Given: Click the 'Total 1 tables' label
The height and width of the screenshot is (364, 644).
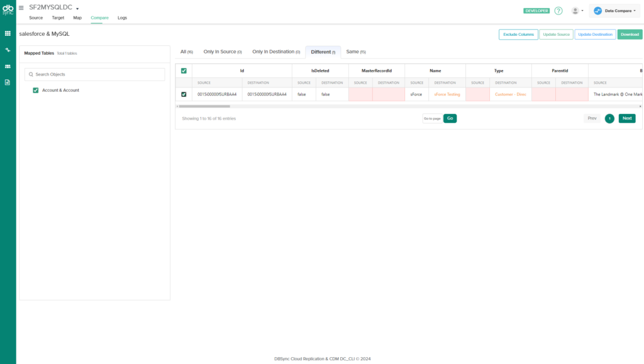Looking at the screenshot, I should (67, 54).
